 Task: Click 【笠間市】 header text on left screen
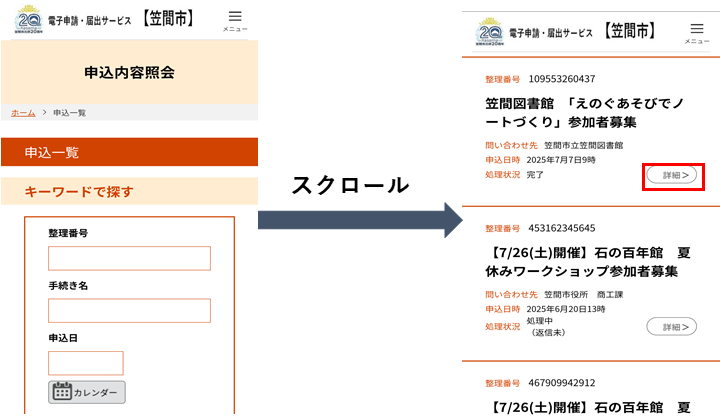[x=168, y=19]
